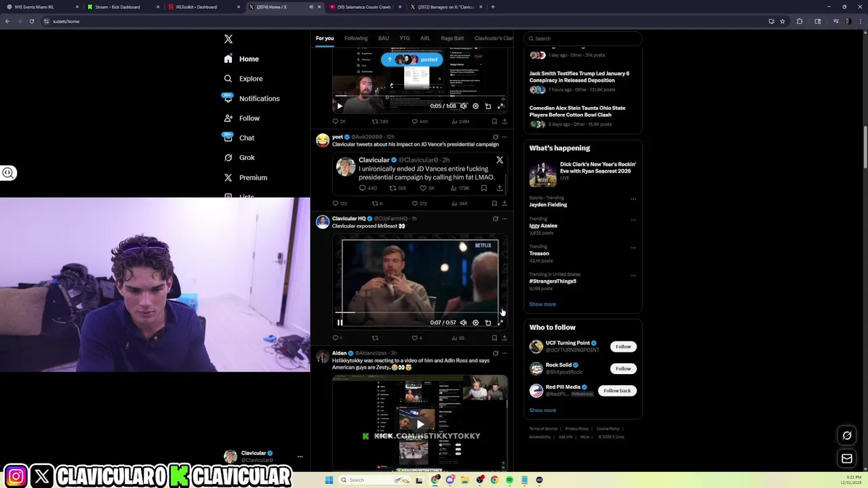Open the Messages floating envelope button

pos(847,459)
